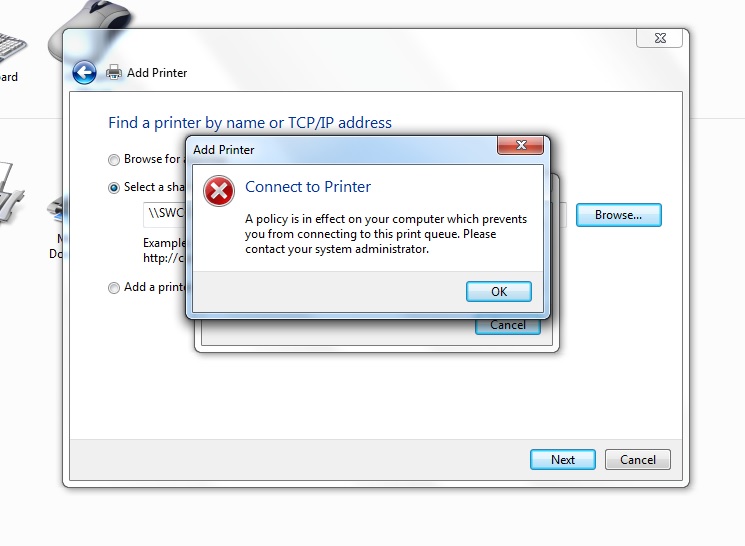
Task: Close the Add Printer wizard window
Action: 659,38
